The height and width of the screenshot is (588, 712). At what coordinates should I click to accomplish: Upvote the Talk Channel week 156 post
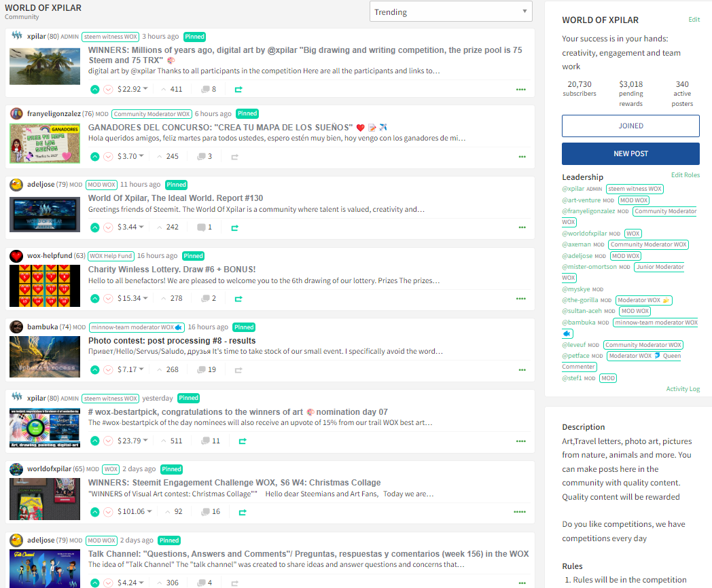pos(94,583)
